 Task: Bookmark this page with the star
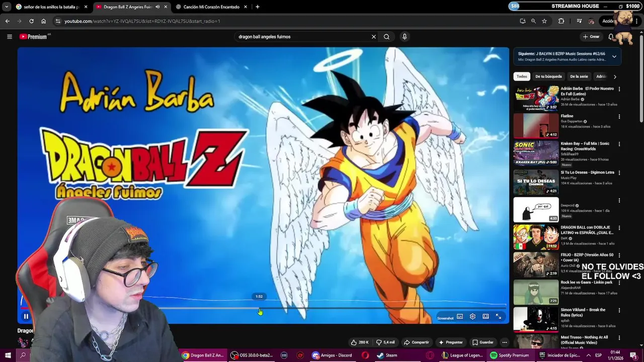544,21
